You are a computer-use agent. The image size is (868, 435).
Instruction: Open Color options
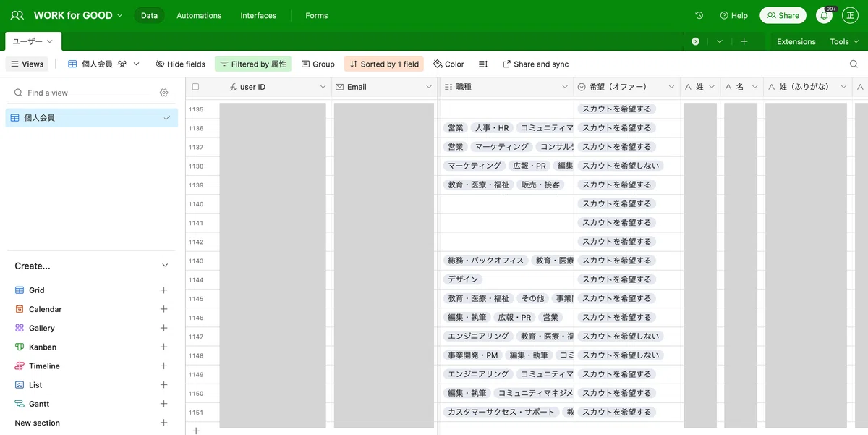(x=448, y=64)
